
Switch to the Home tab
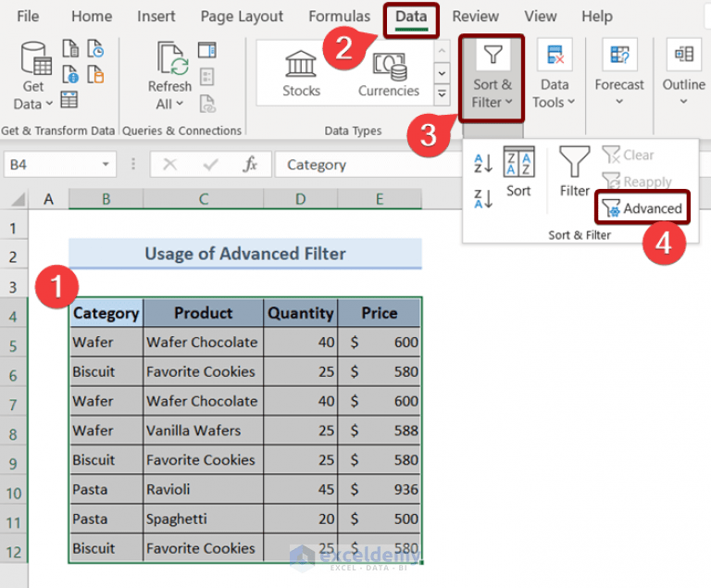pyautogui.click(x=92, y=17)
